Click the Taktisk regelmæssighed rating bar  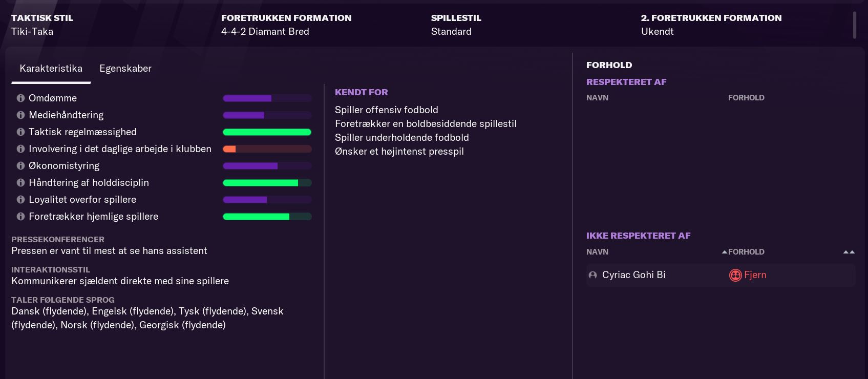[x=267, y=132]
